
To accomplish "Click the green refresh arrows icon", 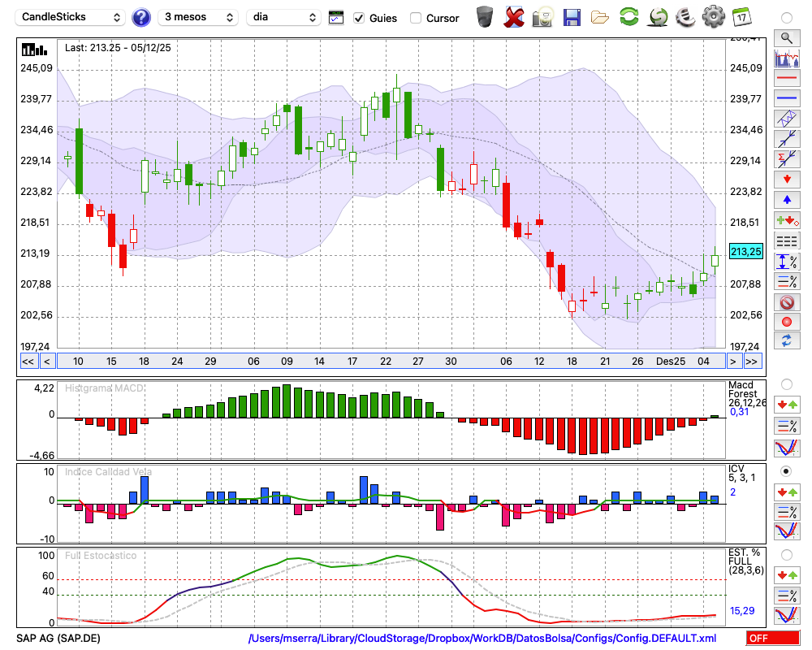I will coord(628,17).
